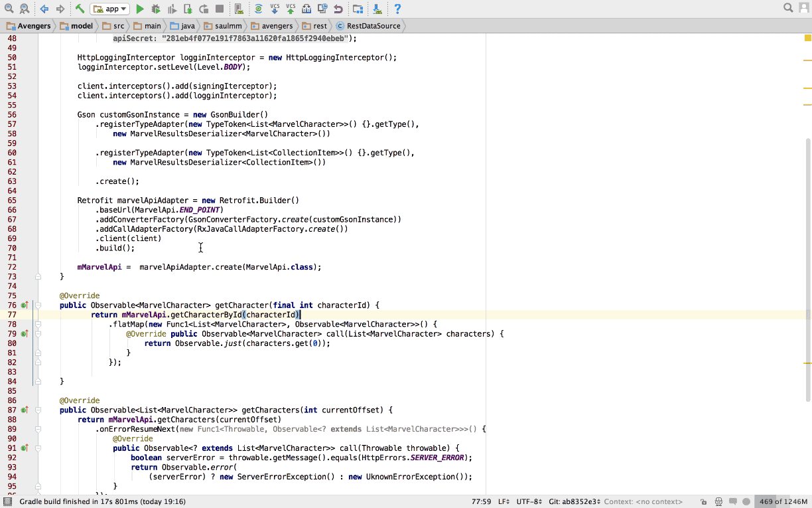Toggle the tool window button in the status bar corner
The image size is (812, 508).
pyautogui.click(x=8, y=501)
